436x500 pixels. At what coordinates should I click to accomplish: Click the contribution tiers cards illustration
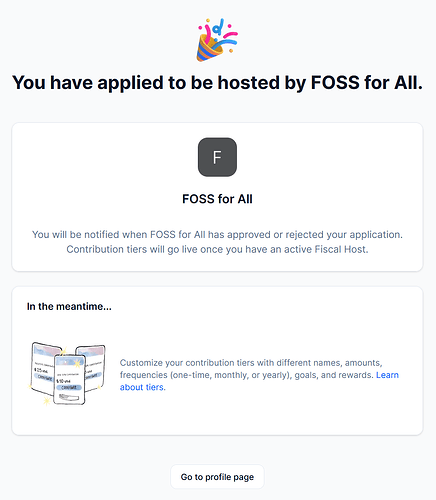click(68, 374)
